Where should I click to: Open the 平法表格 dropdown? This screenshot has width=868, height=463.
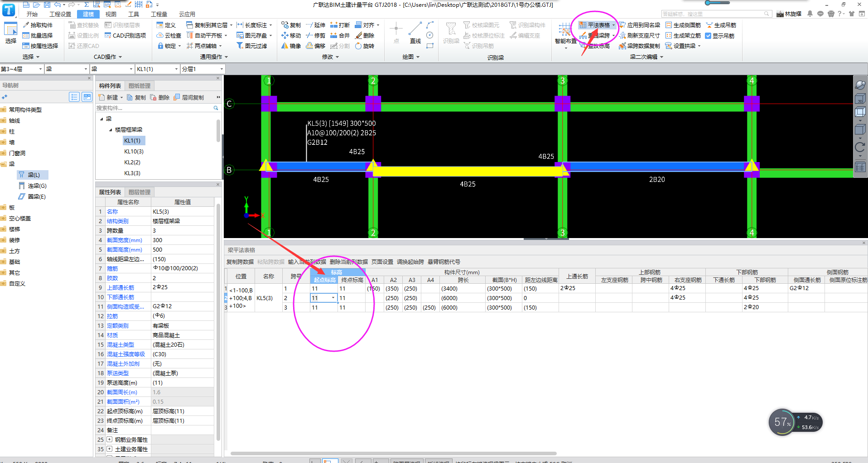[613, 25]
